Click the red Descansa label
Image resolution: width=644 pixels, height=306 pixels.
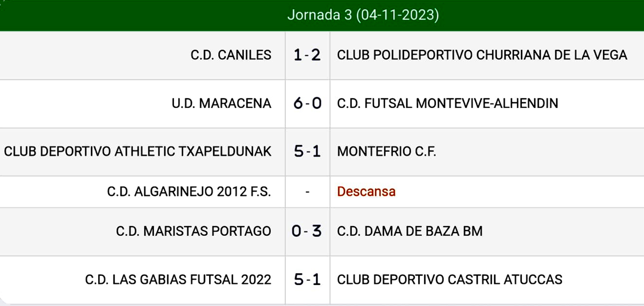(x=366, y=192)
